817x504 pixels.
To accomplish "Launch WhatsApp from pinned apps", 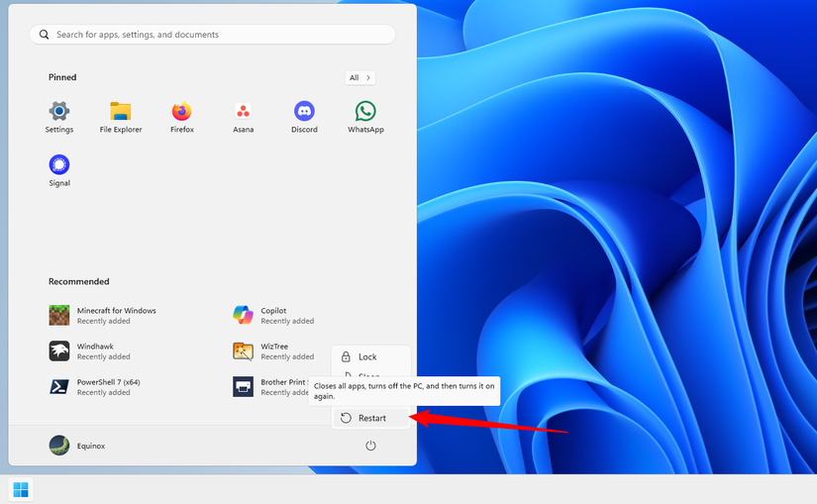I will [365, 116].
